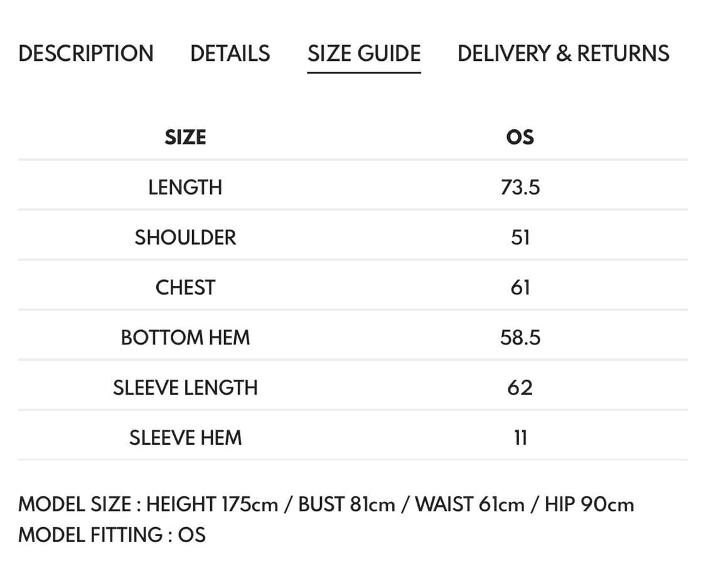Click the MODEL FITTING : OS text
This screenshot has width=706, height=588.
[112, 535]
